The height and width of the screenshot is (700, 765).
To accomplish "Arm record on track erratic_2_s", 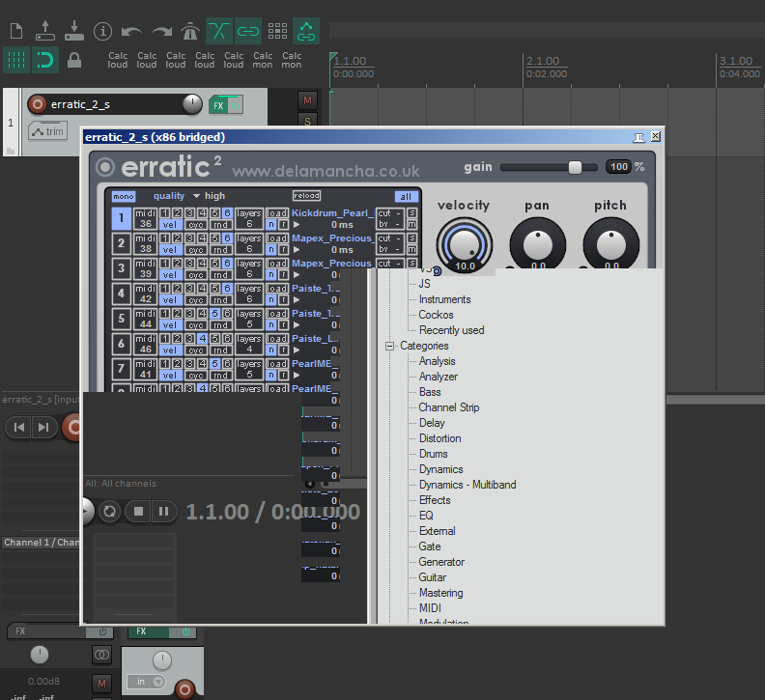I will tap(37, 104).
